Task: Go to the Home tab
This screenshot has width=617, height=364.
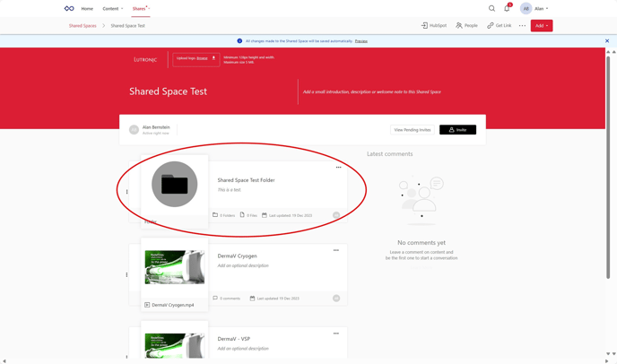Action: (x=87, y=8)
